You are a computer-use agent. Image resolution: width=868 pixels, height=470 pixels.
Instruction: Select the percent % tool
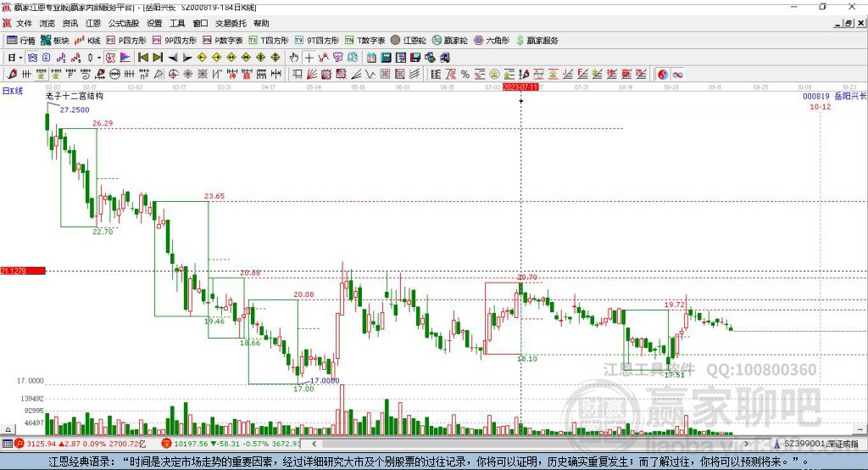(x=465, y=75)
